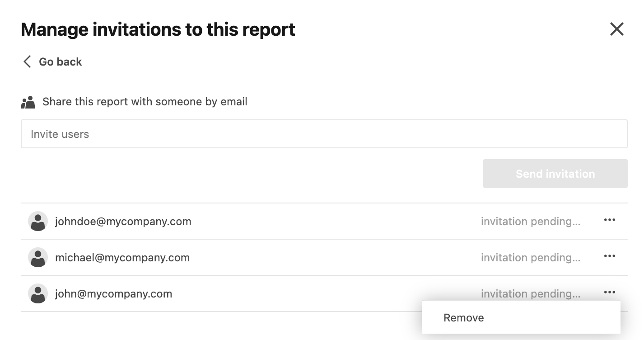The height and width of the screenshot is (340, 644).
Task: Click the Go back text link
Action: coord(61,61)
